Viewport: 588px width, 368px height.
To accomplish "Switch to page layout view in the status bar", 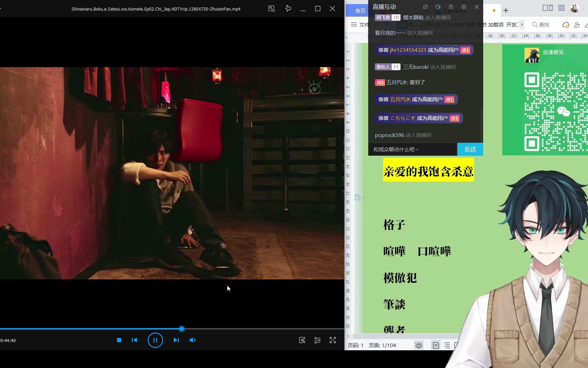I will pyautogui.click(x=436, y=345).
